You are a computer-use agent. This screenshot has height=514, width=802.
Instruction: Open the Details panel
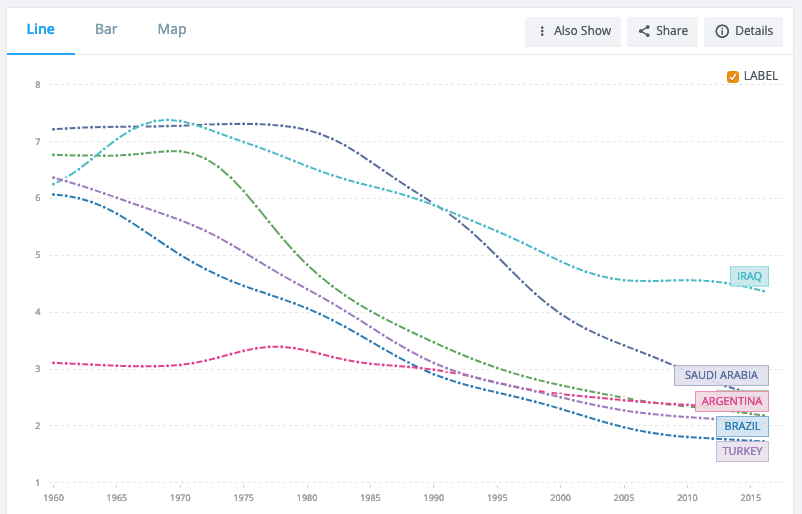(743, 31)
